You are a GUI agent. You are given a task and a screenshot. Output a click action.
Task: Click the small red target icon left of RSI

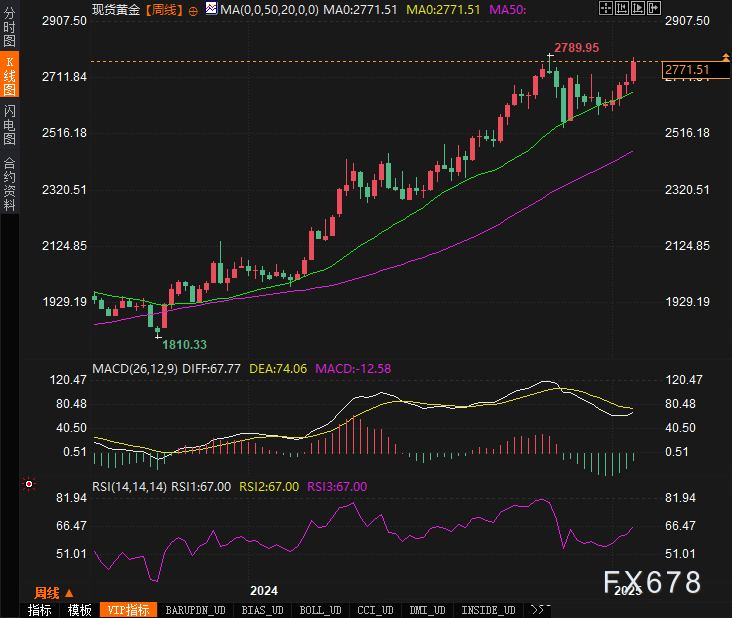pos(29,484)
